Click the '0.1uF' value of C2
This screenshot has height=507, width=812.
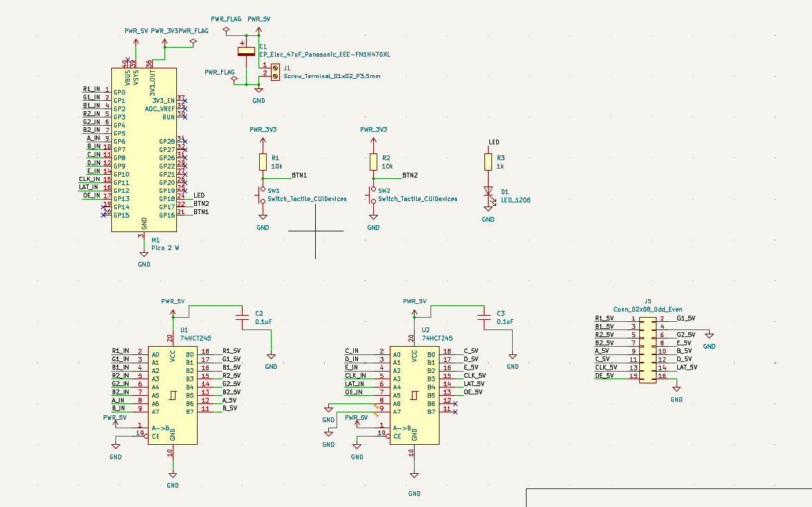coord(263,322)
